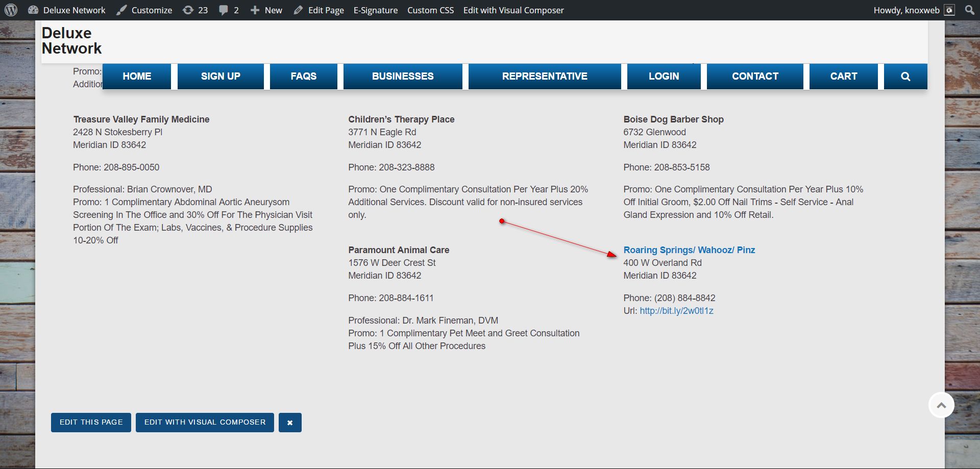Close the edit bar with the X button

coord(290,423)
